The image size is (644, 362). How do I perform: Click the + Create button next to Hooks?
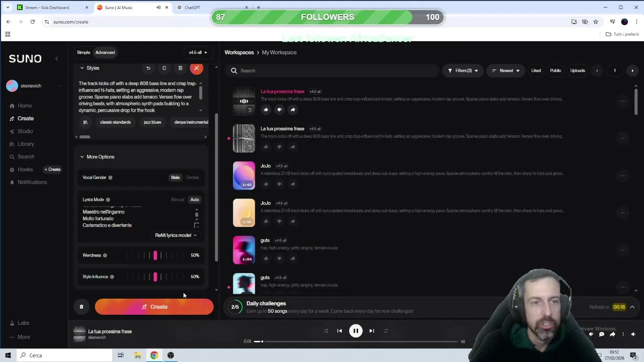[x=52, y=169]
